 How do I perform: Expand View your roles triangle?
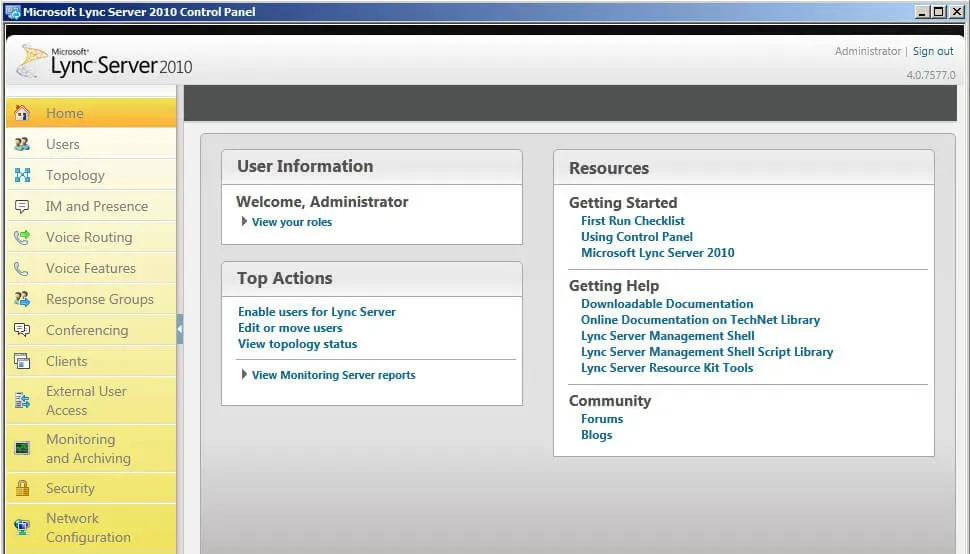pyautogui.click(x=244, y=221)
